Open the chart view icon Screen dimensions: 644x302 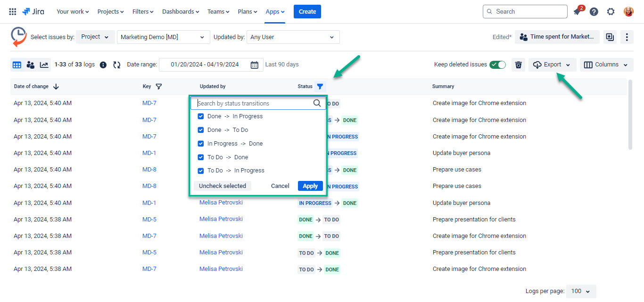44,65
